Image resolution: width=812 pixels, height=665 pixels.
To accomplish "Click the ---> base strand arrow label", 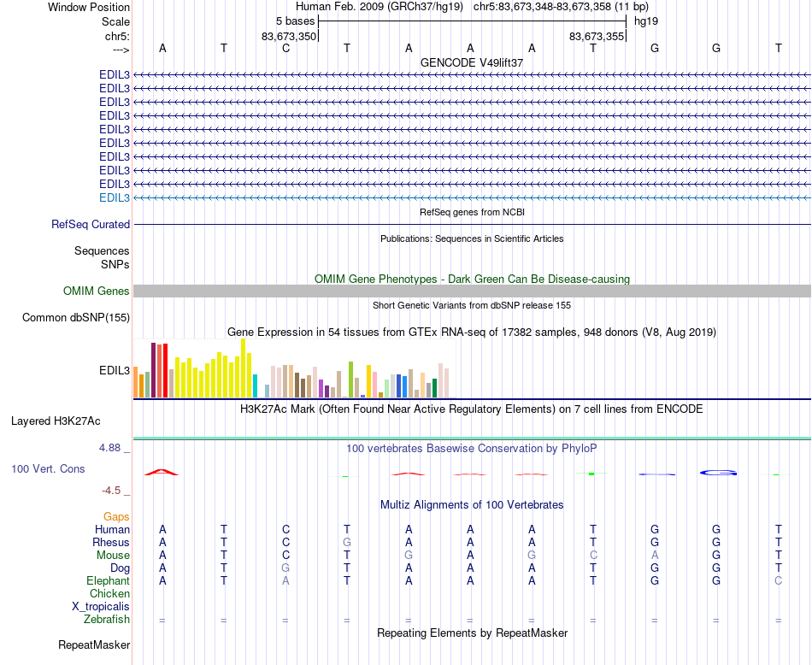I will pyautogui.click(x=121, y=50).
